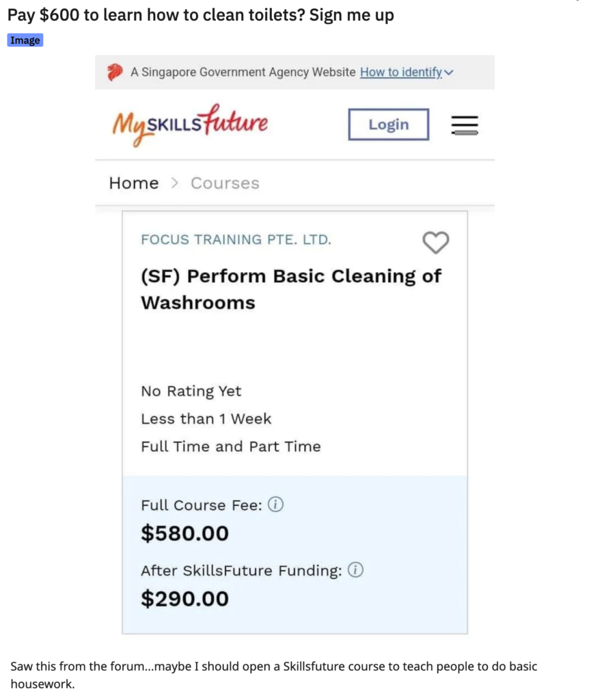
Task: Click the $290.00 funded fee amount
Action: [x=184, y=598]
